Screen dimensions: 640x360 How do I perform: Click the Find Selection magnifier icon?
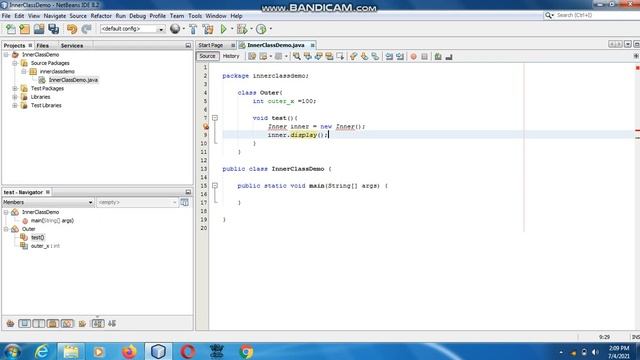[x=297, y=56]
